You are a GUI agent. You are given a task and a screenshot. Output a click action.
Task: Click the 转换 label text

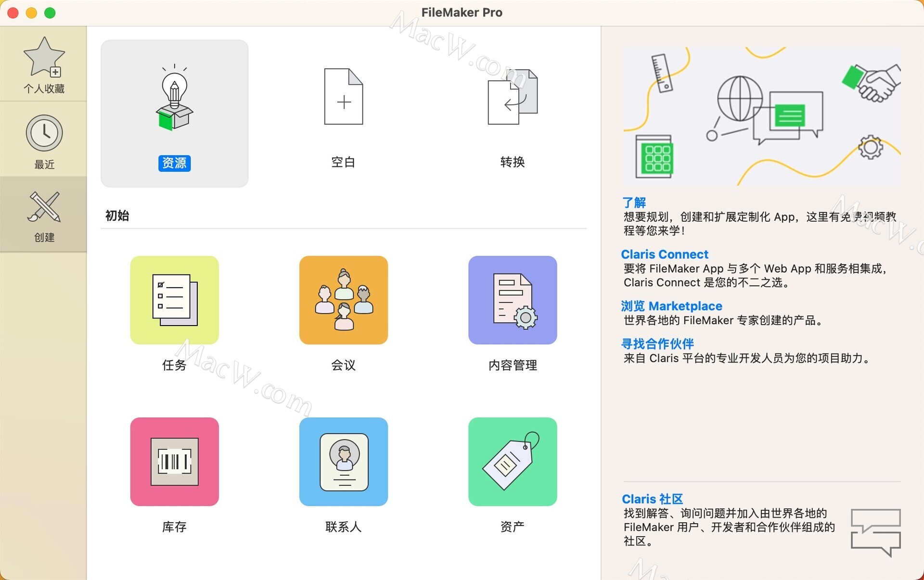tap(513, 162)
